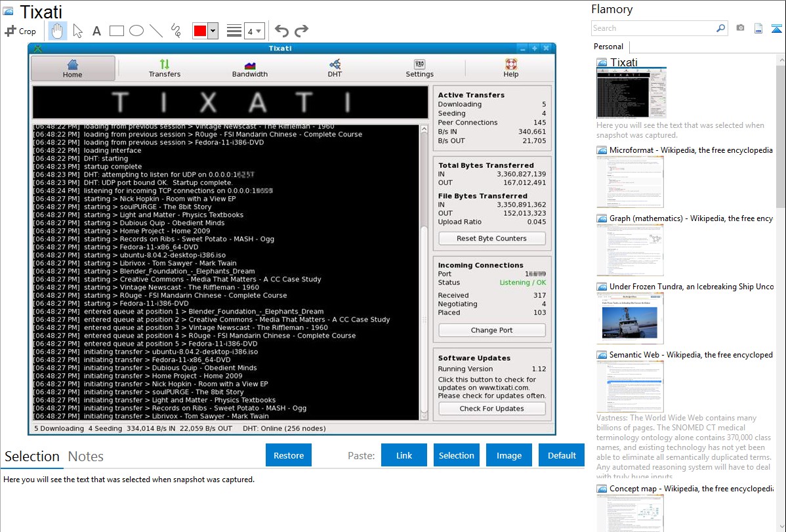Click '5 Downloading' in status bar

(59, 428)
